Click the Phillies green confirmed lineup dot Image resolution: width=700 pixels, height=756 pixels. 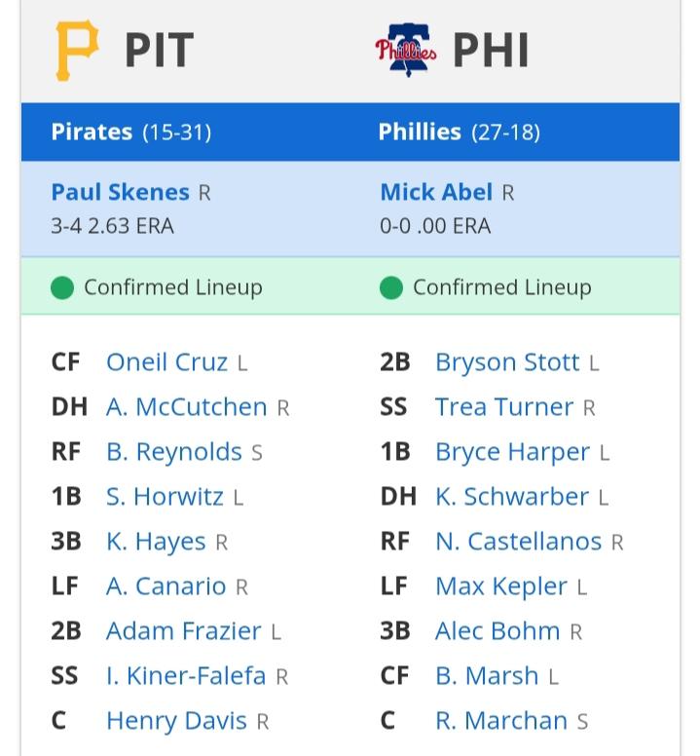coord(391,287)
